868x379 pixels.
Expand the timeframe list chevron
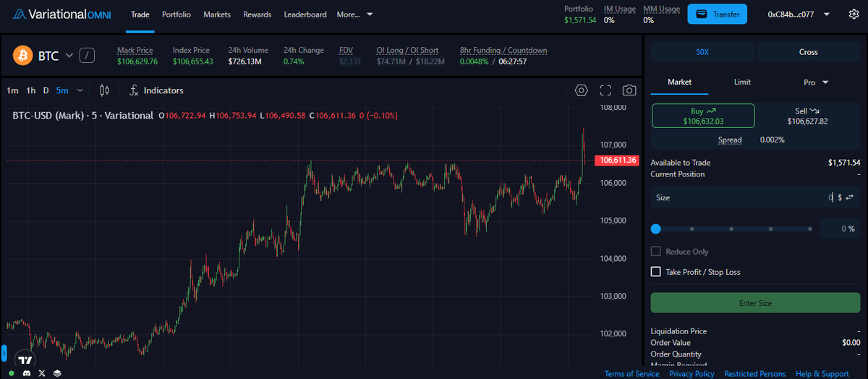click(x=80, y=90)
